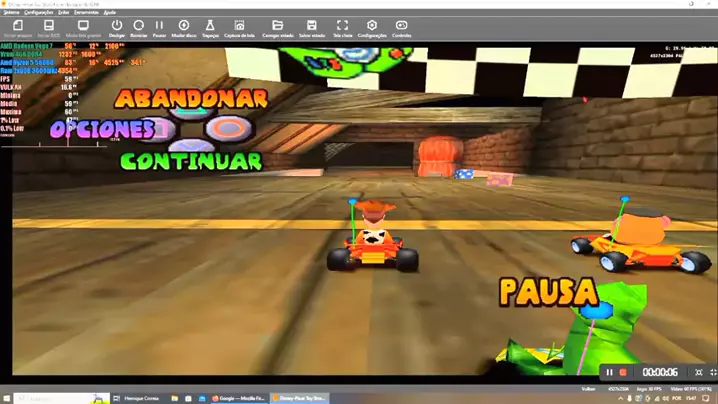Image resolution: width=718 pixels, height=404 pixels.
Task: Click the recording timer 00:00:06
Action: [x=660, y=372]
